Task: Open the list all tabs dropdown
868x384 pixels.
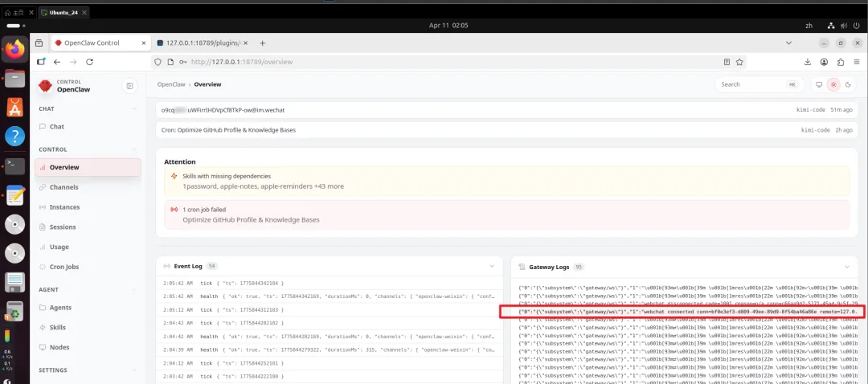Action: (x=788, y=43)
